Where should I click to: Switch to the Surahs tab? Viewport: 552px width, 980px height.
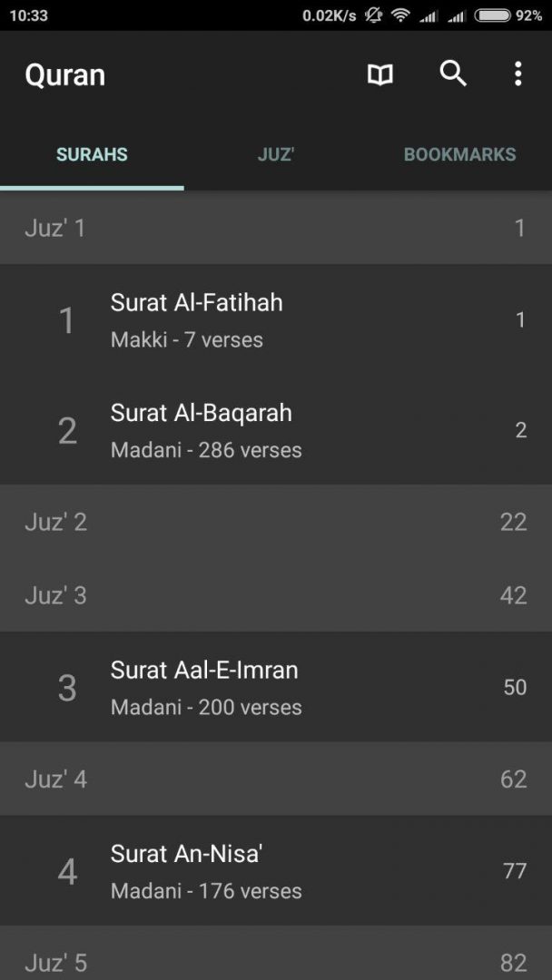tap(92, 154)
